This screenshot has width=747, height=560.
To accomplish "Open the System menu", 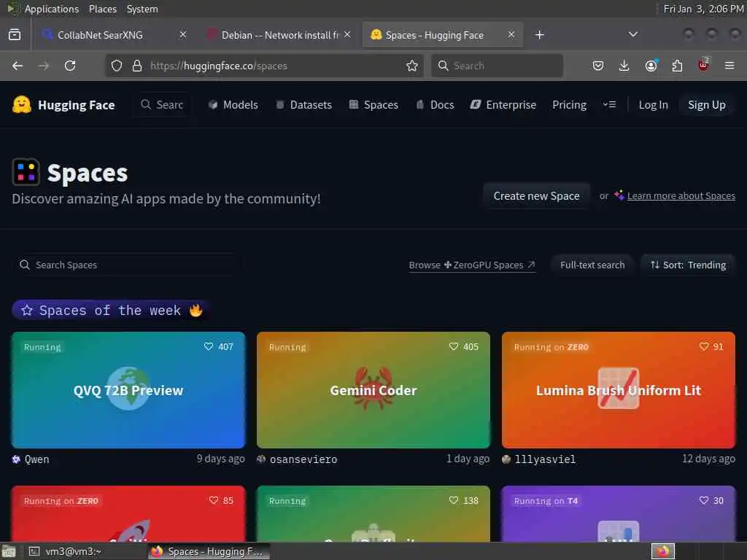I will coord(142,9).
